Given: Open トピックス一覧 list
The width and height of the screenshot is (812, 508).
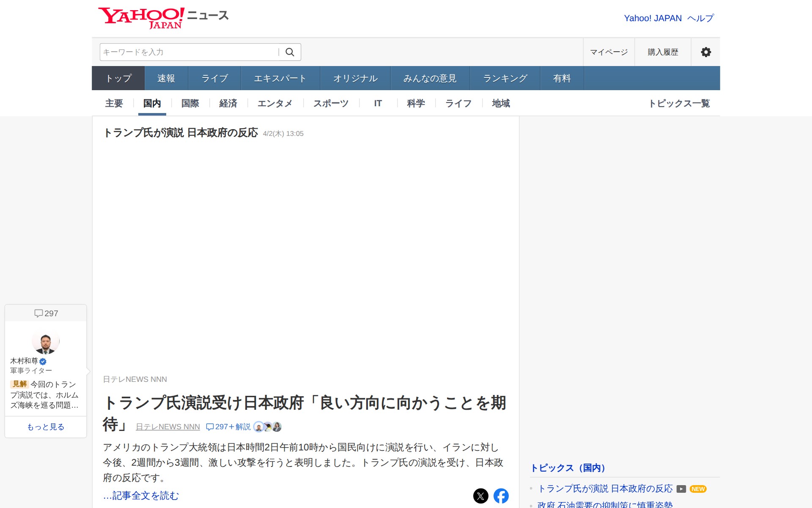Looking at the screenshot, I should tap(679, 103).
